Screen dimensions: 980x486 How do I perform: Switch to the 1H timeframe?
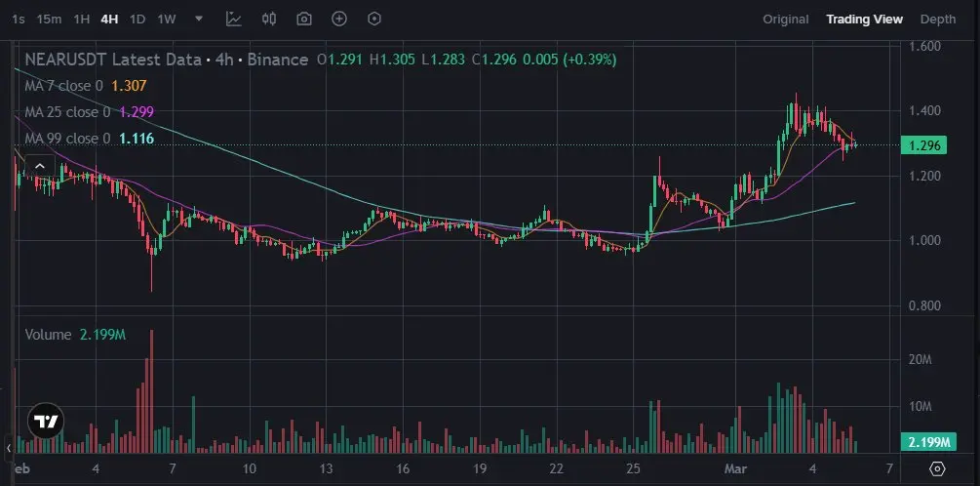click(82, 20)
